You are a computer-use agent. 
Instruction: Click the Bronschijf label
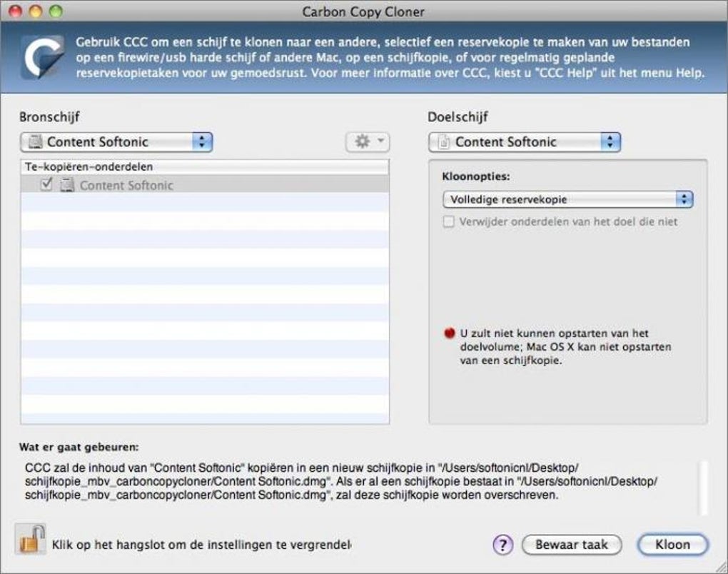pyautogui.click(x=49, y=116)
